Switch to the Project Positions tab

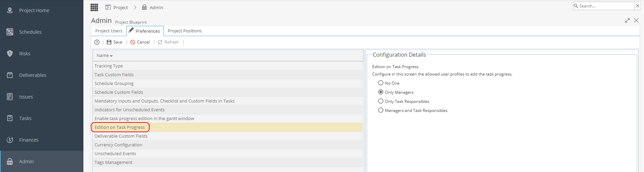(185, 31)
